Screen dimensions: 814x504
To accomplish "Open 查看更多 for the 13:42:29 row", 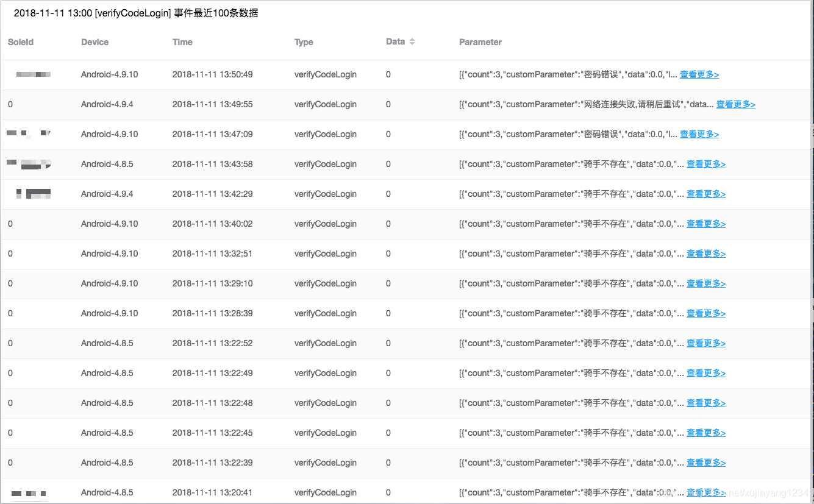I will coord(706,194).
